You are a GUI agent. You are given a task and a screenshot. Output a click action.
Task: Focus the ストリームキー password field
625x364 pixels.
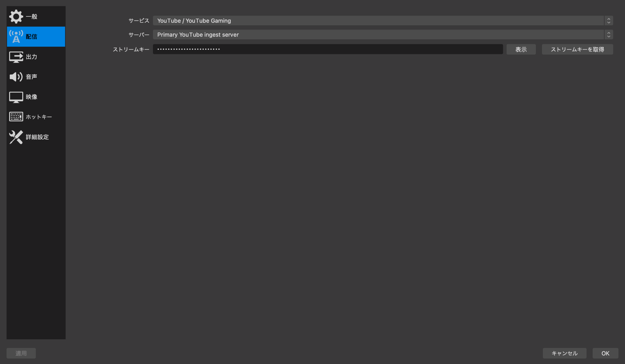pyautogui.click(x=328, y=49)
